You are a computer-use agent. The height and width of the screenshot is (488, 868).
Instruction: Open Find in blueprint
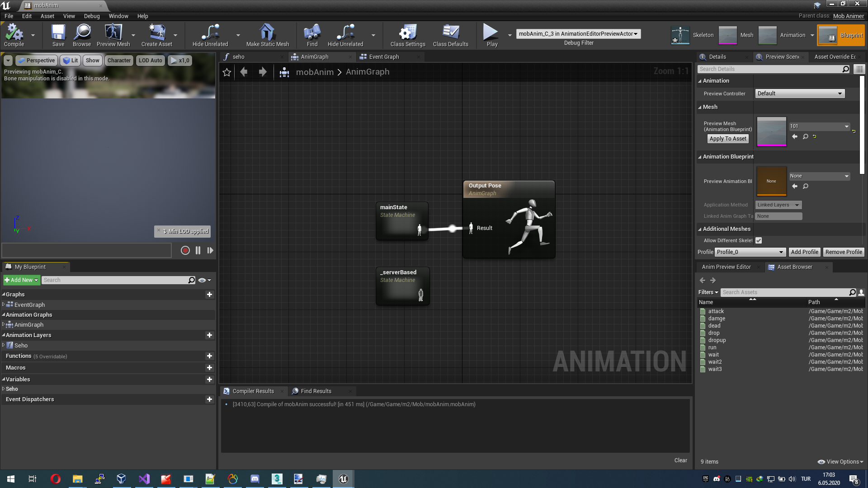tap(312, 35)
